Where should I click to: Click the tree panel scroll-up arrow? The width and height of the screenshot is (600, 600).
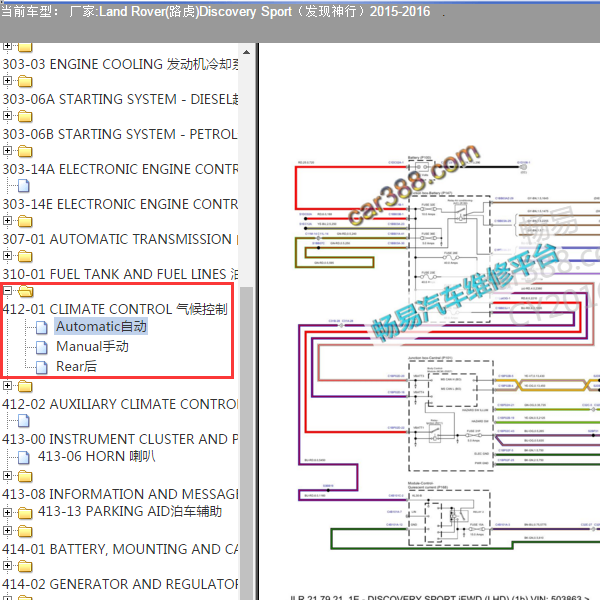[246, 52]
